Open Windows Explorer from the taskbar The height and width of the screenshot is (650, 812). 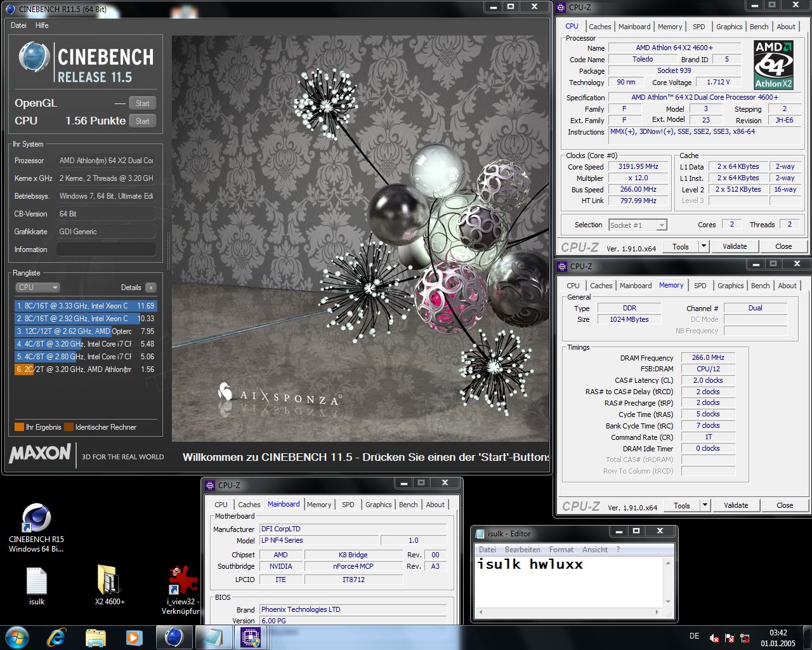coord(95,637)
